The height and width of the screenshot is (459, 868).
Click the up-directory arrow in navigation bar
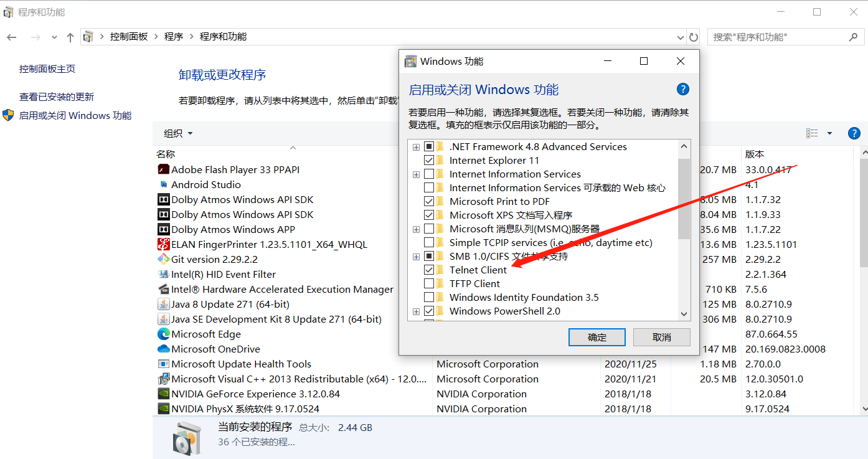point(70,37)
